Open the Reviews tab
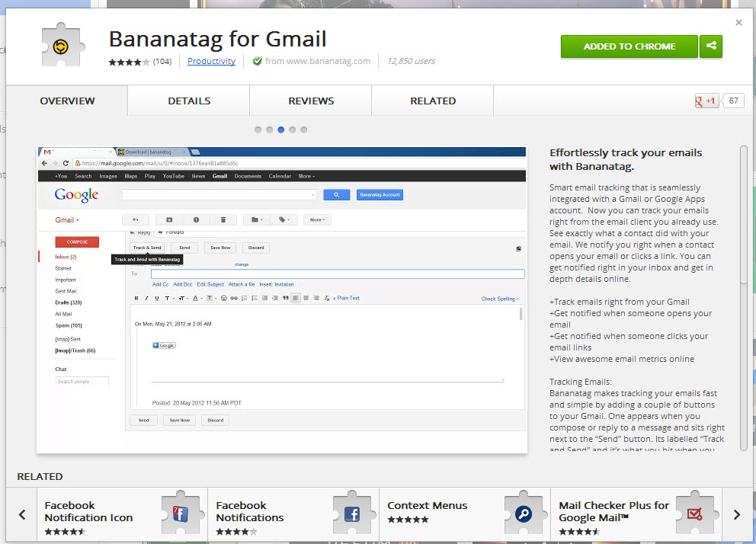Screen dimensions: 756x544 tap(311, 101)
